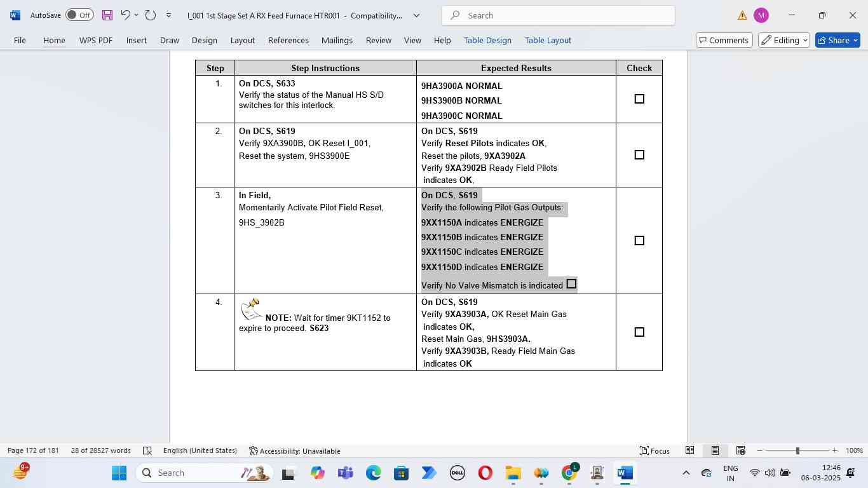Open Microsoft Store from taskbar
The height and width of the screenshot is (488, 868).
click(401, 473)
